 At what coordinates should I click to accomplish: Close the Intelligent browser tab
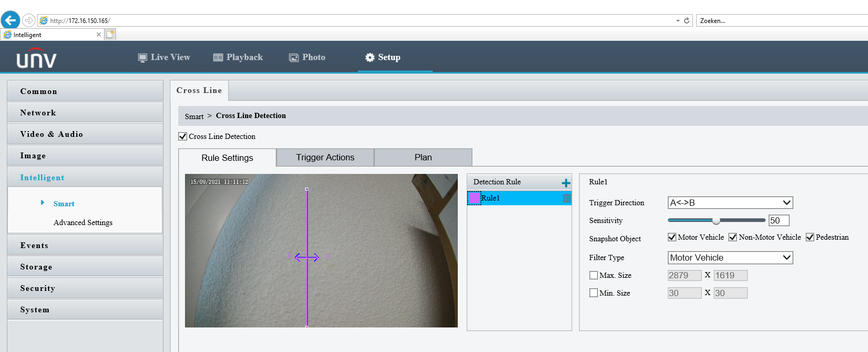tap(99, 34)
